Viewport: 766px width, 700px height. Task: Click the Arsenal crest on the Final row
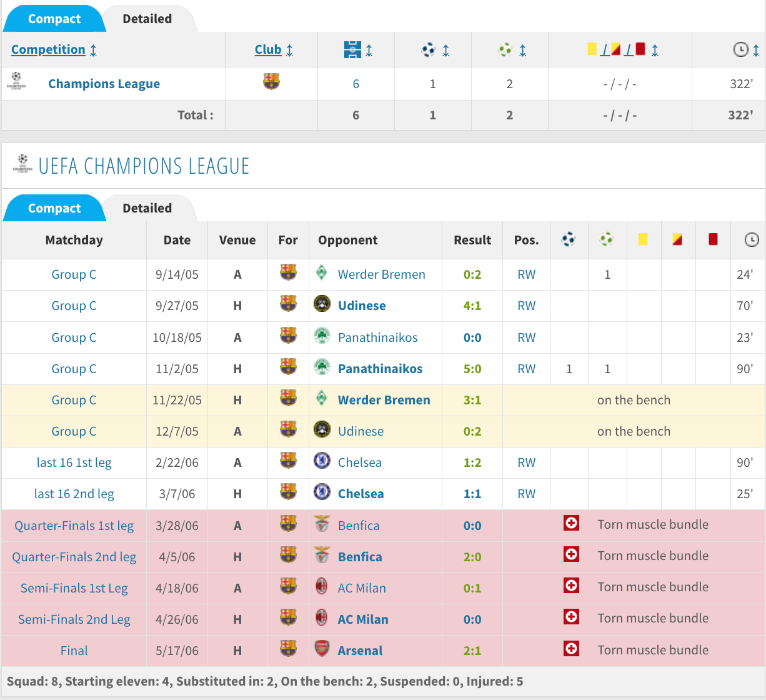coord(322,648)
